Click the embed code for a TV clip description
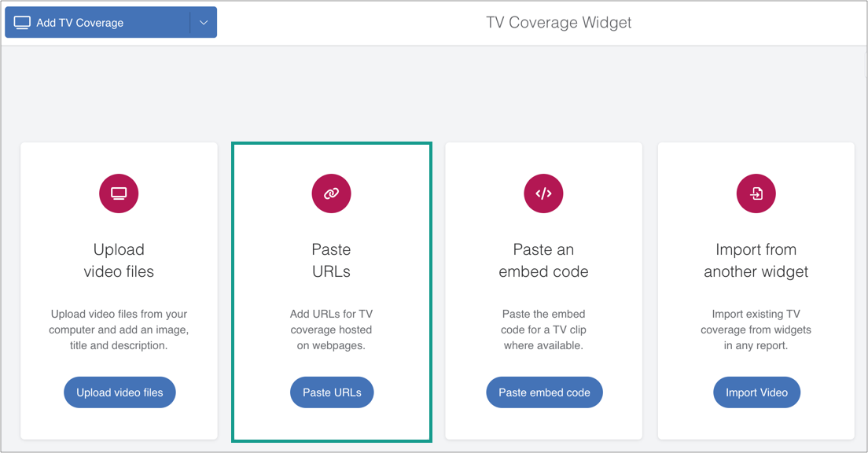The image size is (868, 453). coord(543,330)
